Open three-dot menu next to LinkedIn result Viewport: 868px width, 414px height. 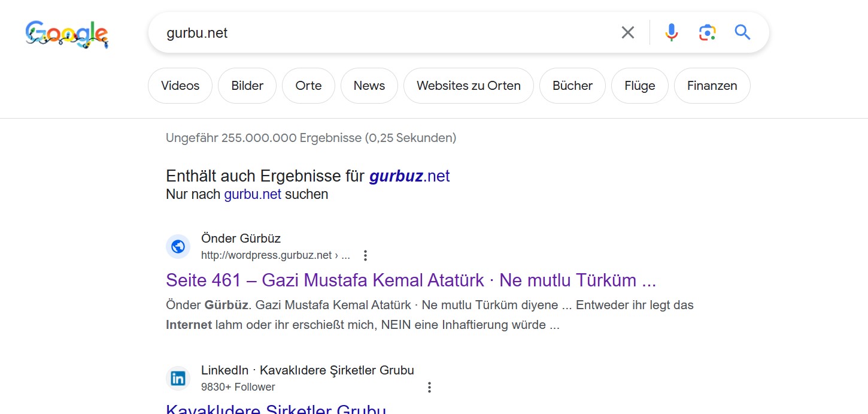429,387
